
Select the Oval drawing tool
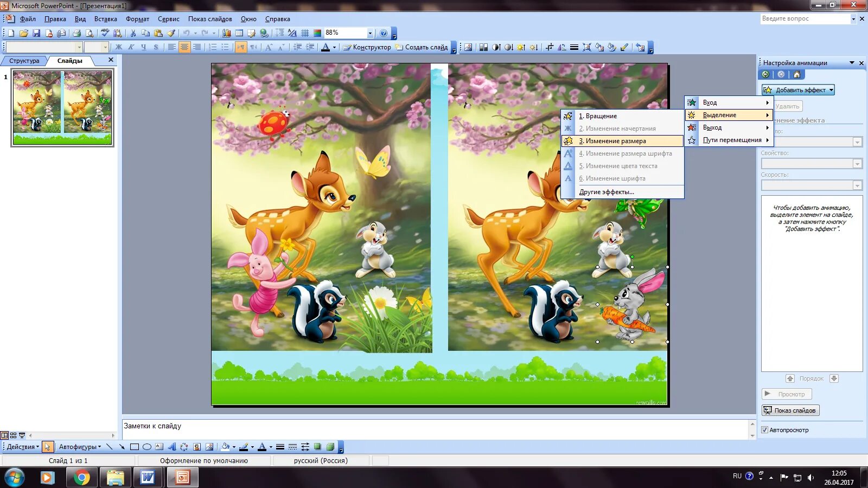[x=146, y=447]
